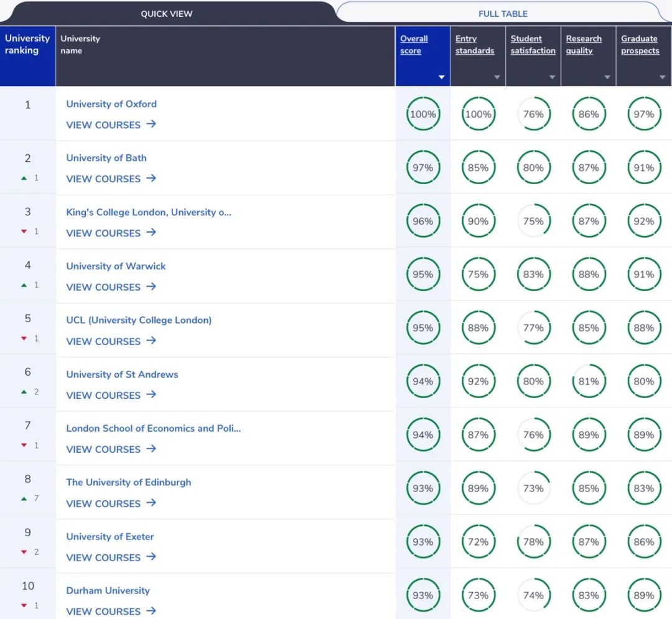Click St Andrews' 92% entry standards circle
The image size is (672, 619).
click(478, 381)
